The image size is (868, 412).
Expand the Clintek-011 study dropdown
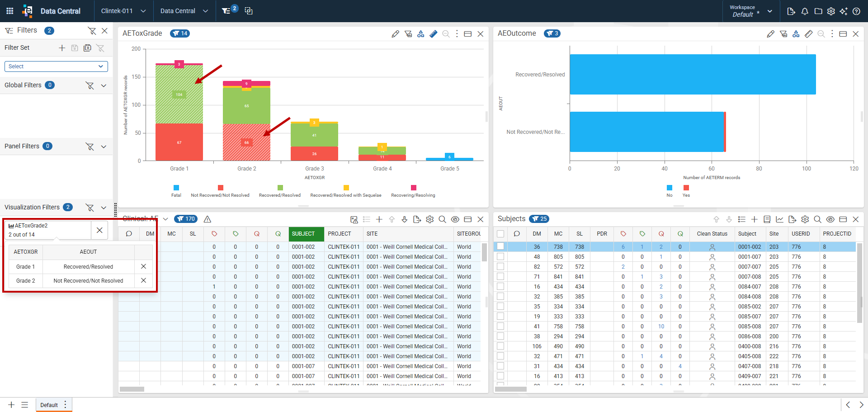pyautogui.click(x=123, y=11)
